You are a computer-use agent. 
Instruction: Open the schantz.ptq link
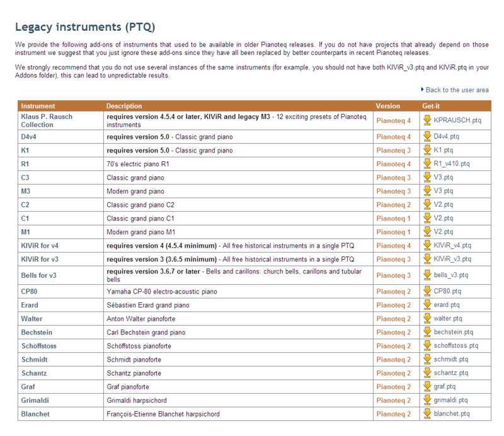click(x=451, y=372)
